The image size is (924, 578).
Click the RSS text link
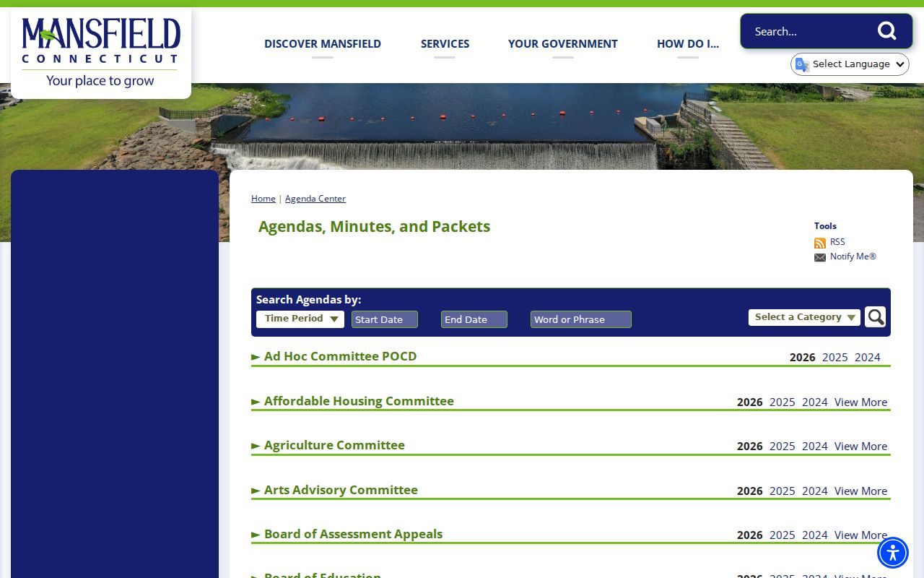pyautogui.click(x=837, y=242)
